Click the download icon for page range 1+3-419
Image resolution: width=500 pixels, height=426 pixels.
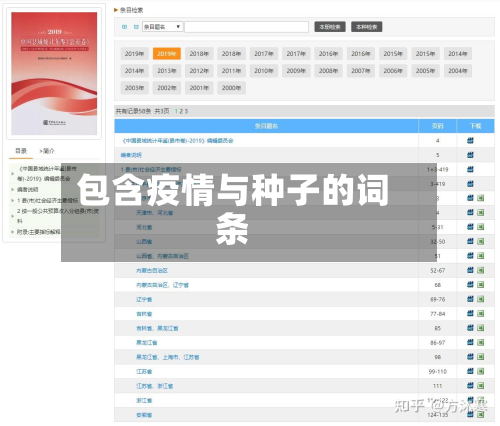tap(470, 169)
